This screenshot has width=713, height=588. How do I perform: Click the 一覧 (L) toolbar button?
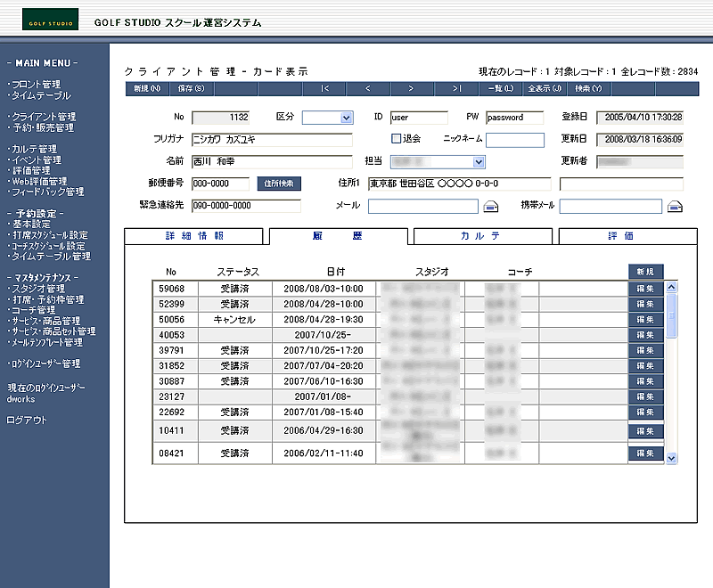click(x=501, y=88)
